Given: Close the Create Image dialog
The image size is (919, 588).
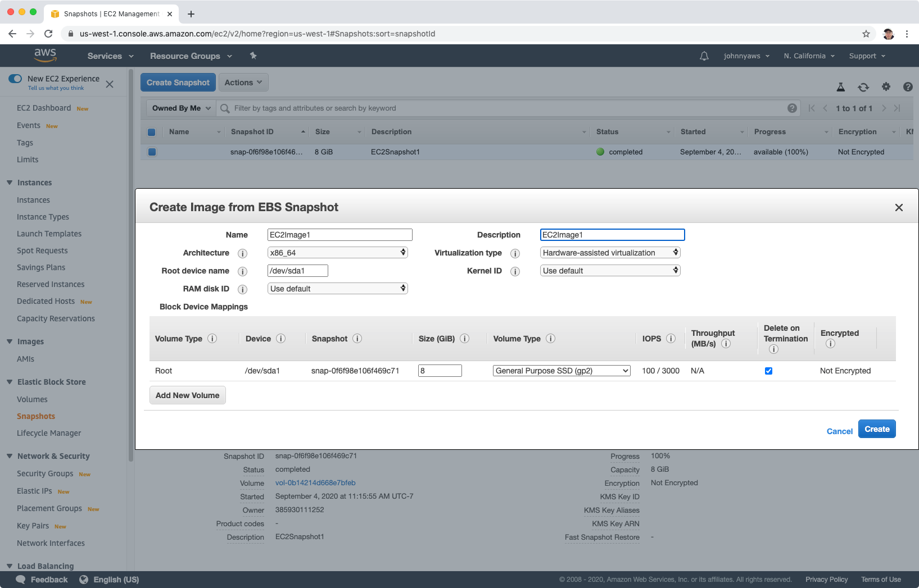Looking at the screenshot, I should (x=899, y=207).
